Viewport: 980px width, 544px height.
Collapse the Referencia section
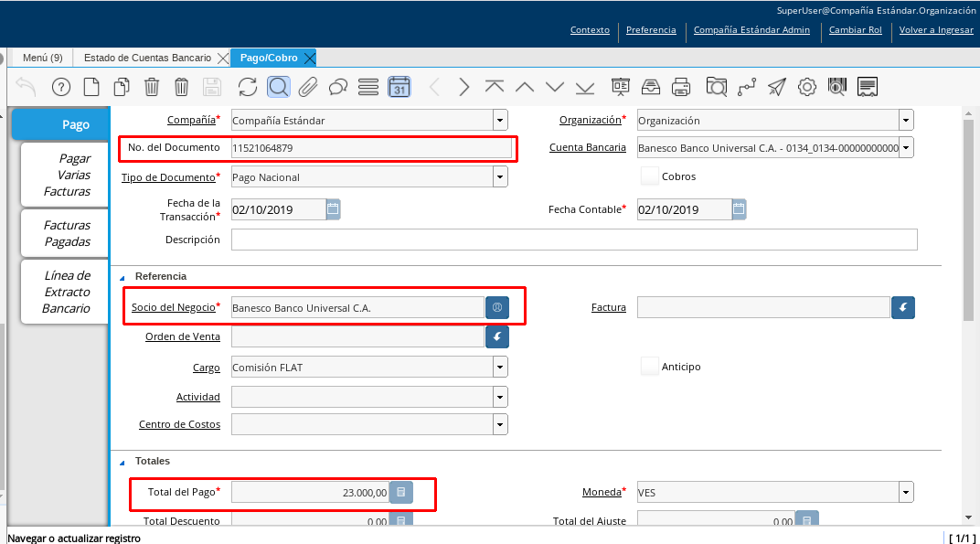[122, 276]
